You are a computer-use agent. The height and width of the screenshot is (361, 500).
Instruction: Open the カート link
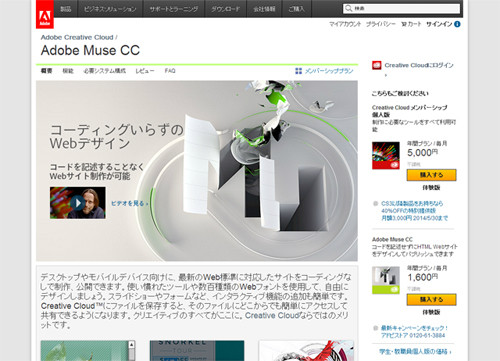[411, 24]
